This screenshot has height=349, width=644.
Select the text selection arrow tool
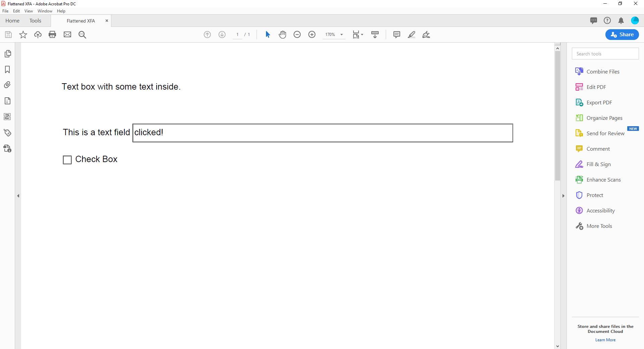(268, 35)
